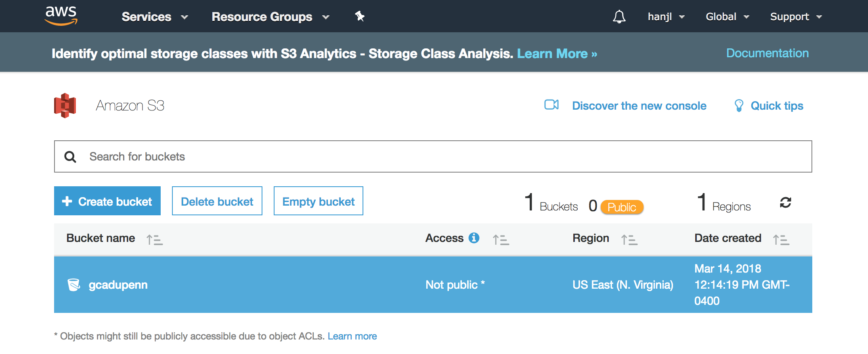
Task: Open the notifications bell icon
Action: (x=619, y=17)
